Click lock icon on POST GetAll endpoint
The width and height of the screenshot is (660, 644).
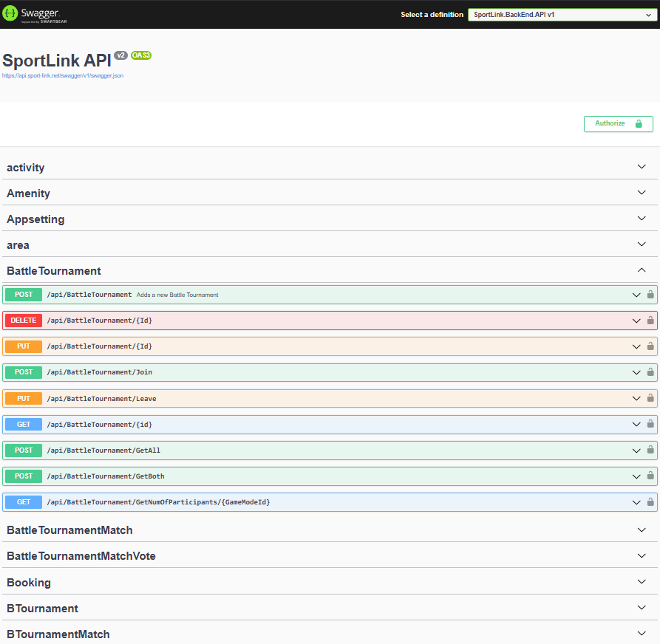point(650,451)
